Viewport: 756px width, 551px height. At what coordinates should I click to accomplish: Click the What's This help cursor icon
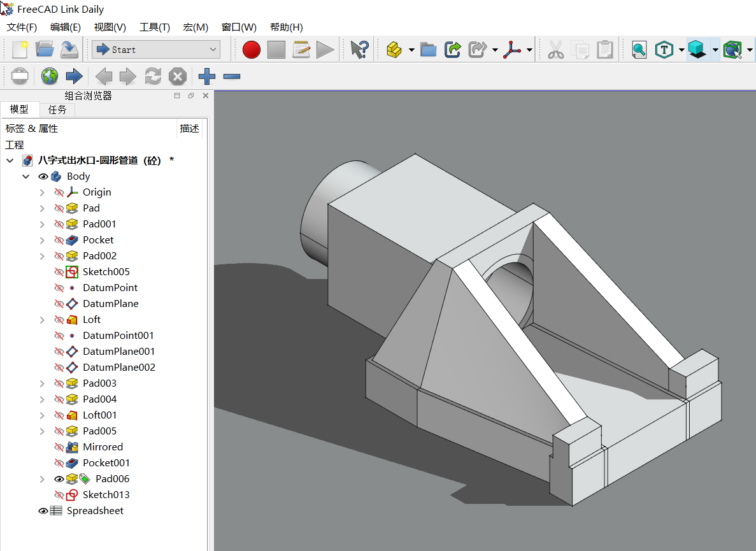(x=360, y=50)
